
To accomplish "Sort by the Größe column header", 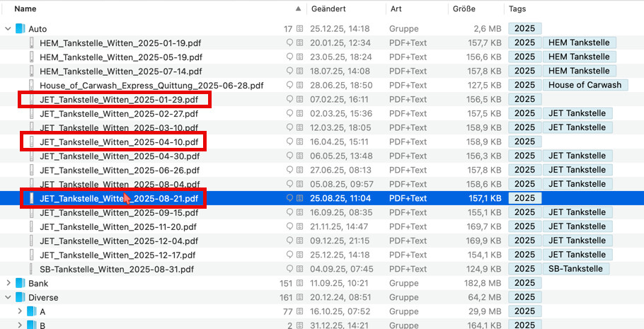I will (464, 9).
